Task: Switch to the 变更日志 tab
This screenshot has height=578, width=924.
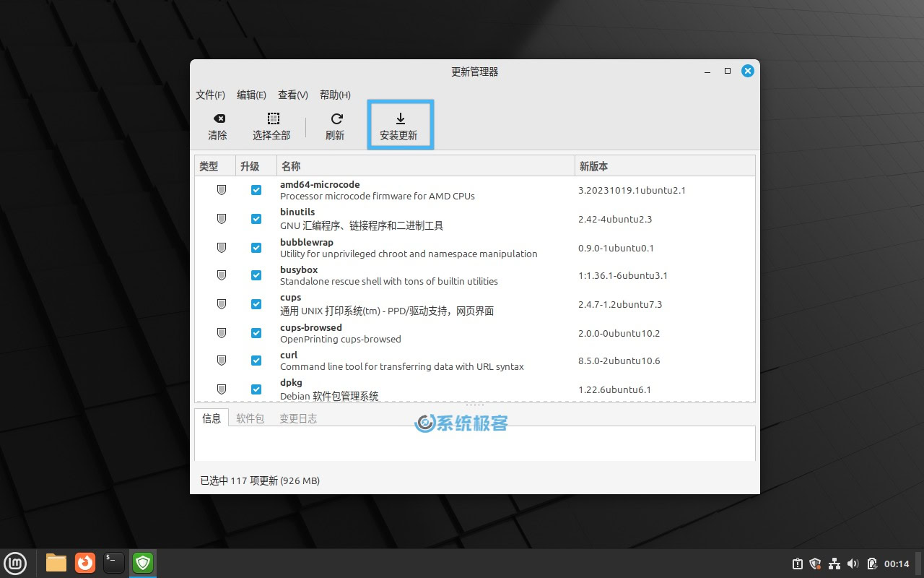Action: click(298, 418)
